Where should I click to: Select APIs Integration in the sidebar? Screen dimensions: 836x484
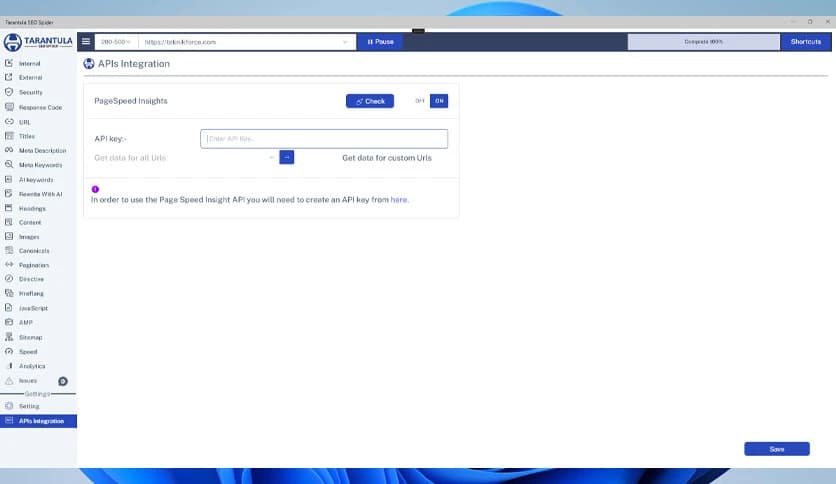(38, 421)
